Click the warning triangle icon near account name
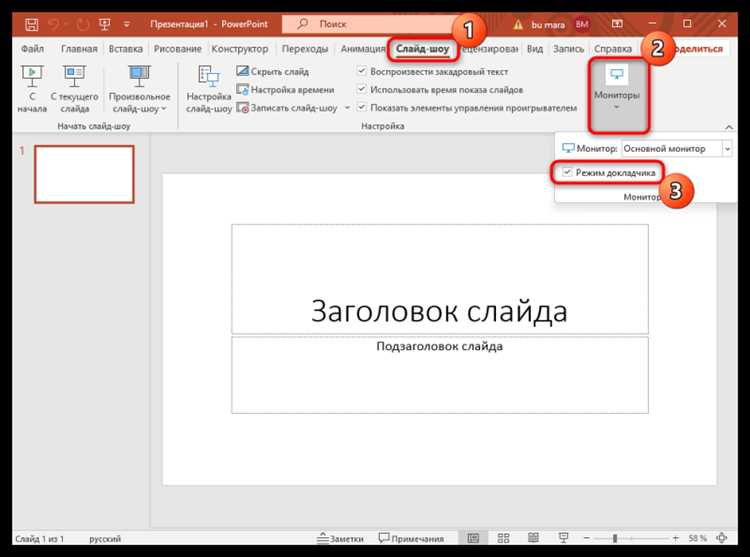 518,24
